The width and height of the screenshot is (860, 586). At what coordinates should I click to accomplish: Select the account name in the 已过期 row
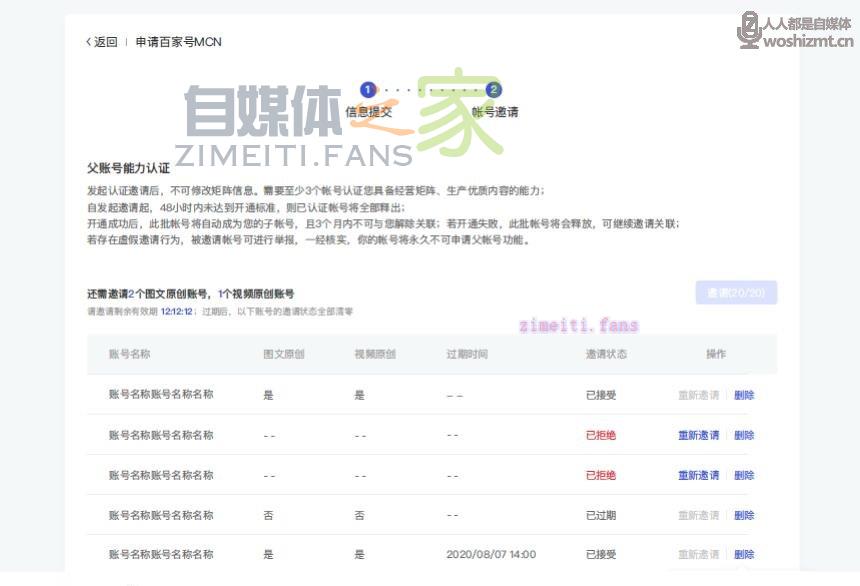161,515
